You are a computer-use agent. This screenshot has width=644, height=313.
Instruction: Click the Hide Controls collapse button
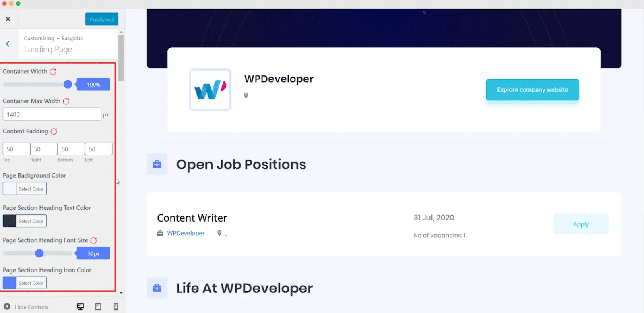point(26,307)
